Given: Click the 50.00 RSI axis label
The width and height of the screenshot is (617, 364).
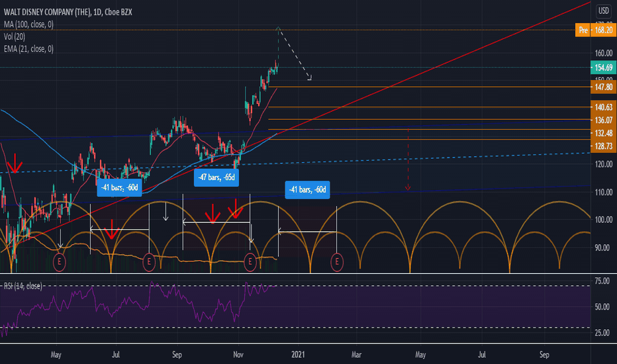Looking at the screenshot, I should point(602,306).
